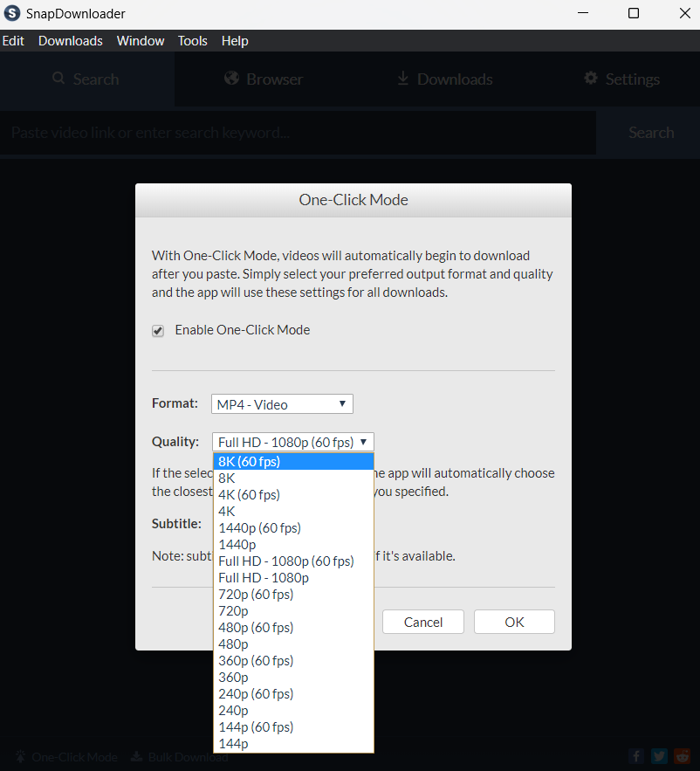The width and height of the screenshot is (700, 771).
Task: Confirm with the OK button
Action: 514,622
